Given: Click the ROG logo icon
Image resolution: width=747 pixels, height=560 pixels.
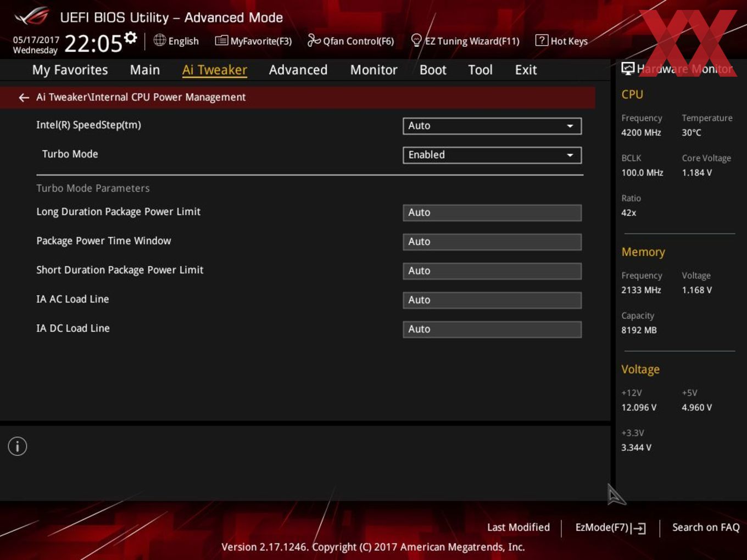Looking at the screenshot, I should 31,16.
